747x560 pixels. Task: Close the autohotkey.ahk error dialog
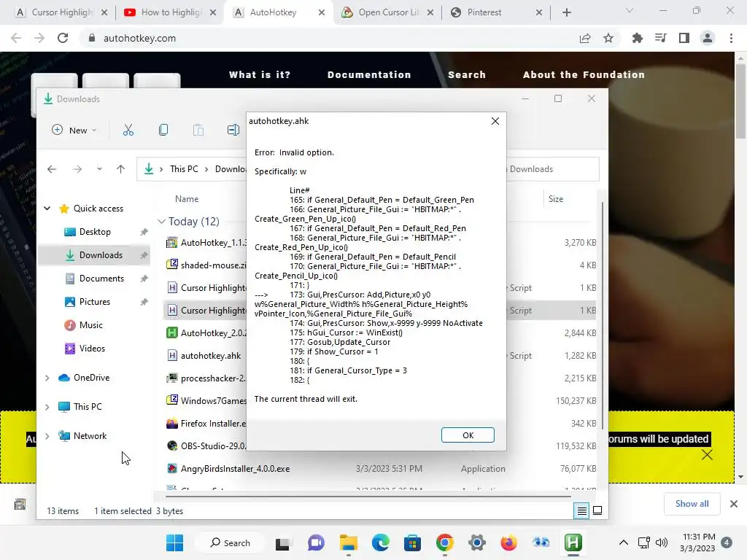[495, 121]
